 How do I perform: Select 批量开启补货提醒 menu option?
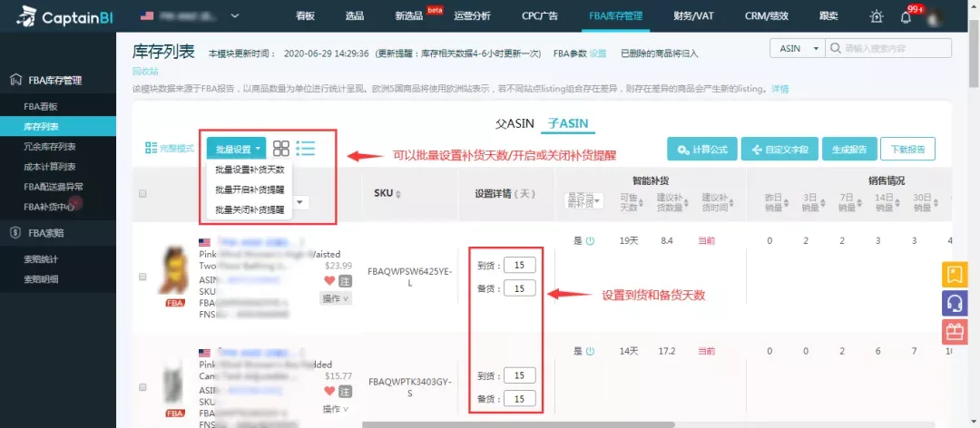250,190
